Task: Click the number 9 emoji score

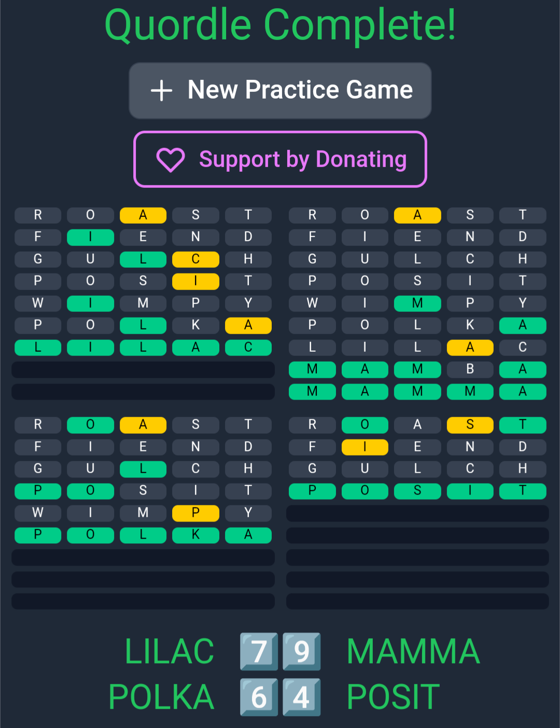Action: point(301,652)
